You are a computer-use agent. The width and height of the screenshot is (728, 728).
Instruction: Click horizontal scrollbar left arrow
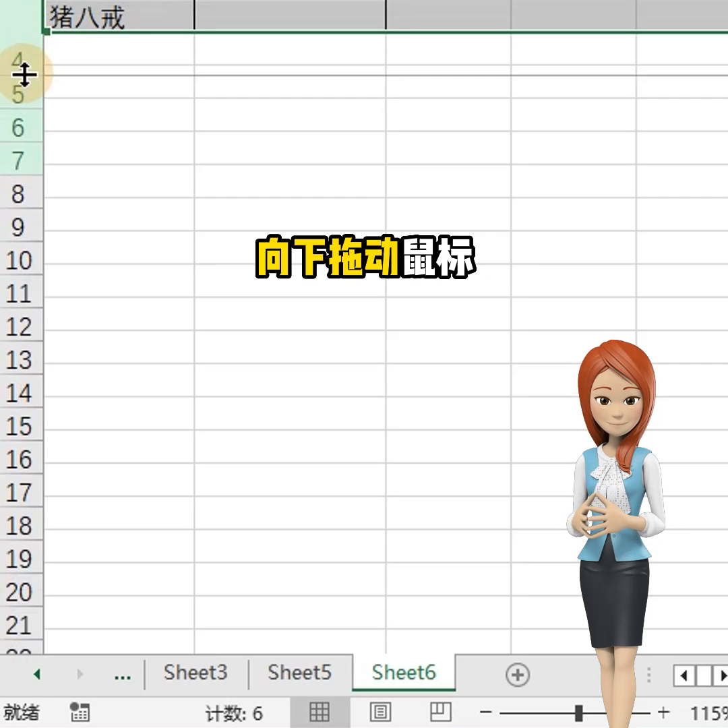[684, 675]
